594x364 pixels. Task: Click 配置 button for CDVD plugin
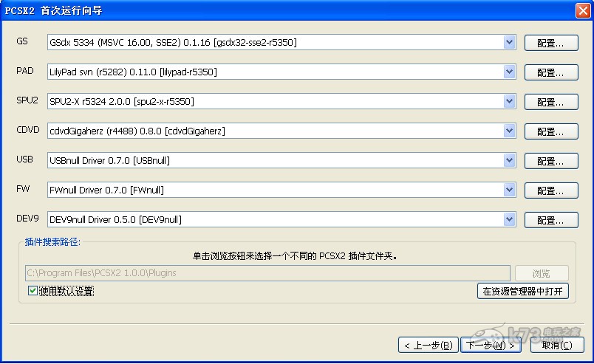click(x=550, y=131)
